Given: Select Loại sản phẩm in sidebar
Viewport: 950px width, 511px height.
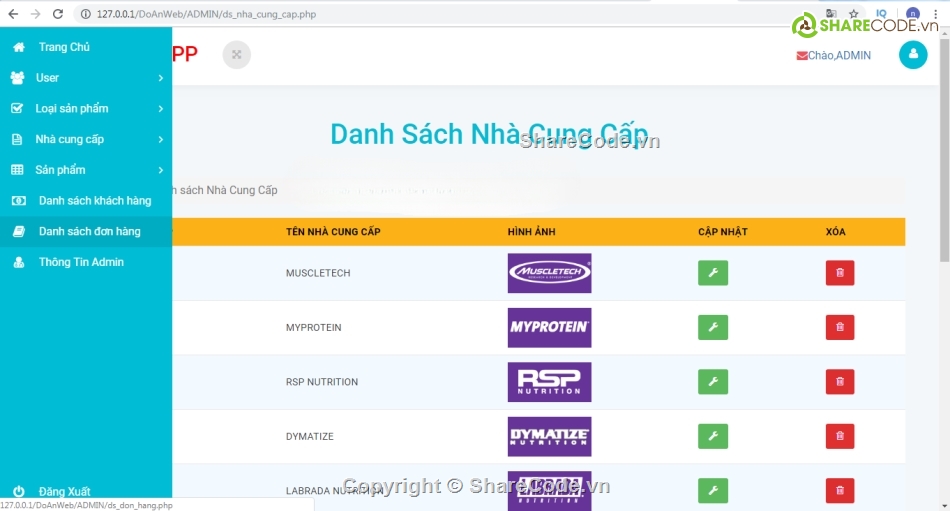Looking at the screenshot, I should point(86,109).
